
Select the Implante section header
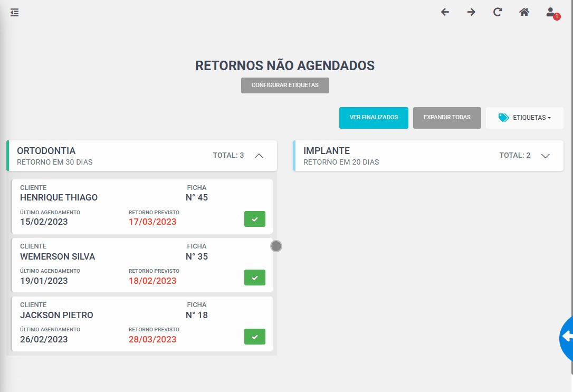(x=428, y=156)
